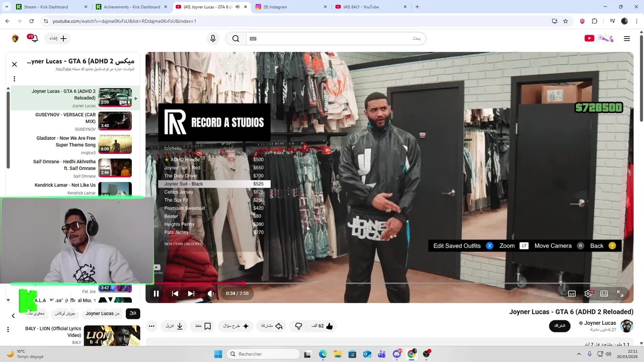Enter fullscreen mode in the player
The image size is (644, 362).
click(x=620, y=294)
